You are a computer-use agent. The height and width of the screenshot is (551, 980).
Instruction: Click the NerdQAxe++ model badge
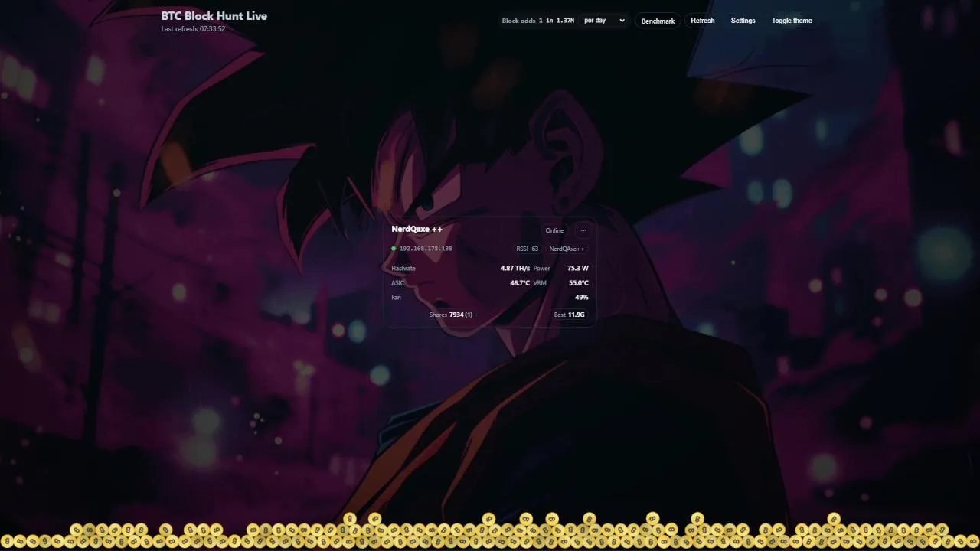(x=567, y=249)
